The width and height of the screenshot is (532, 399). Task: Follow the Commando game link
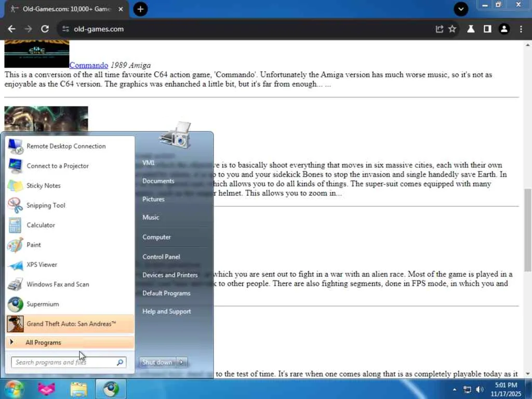[x=88, y=65]
